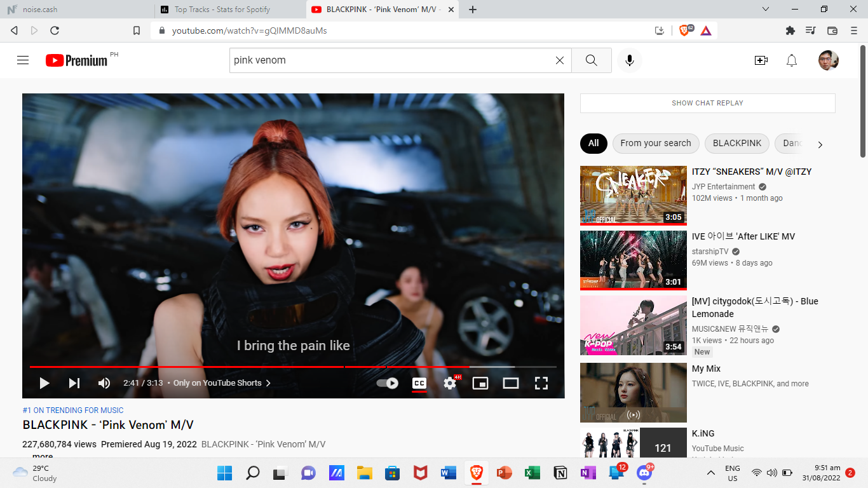Go to YouTube Premium home logo
Image resolution: width=868 pixels, height=488 pixels.
77,60
